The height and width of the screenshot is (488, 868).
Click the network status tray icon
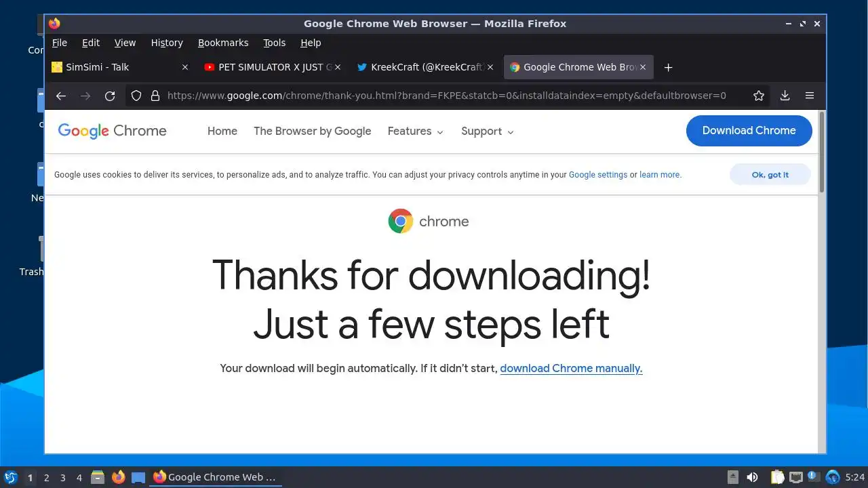tap(795, 477)
